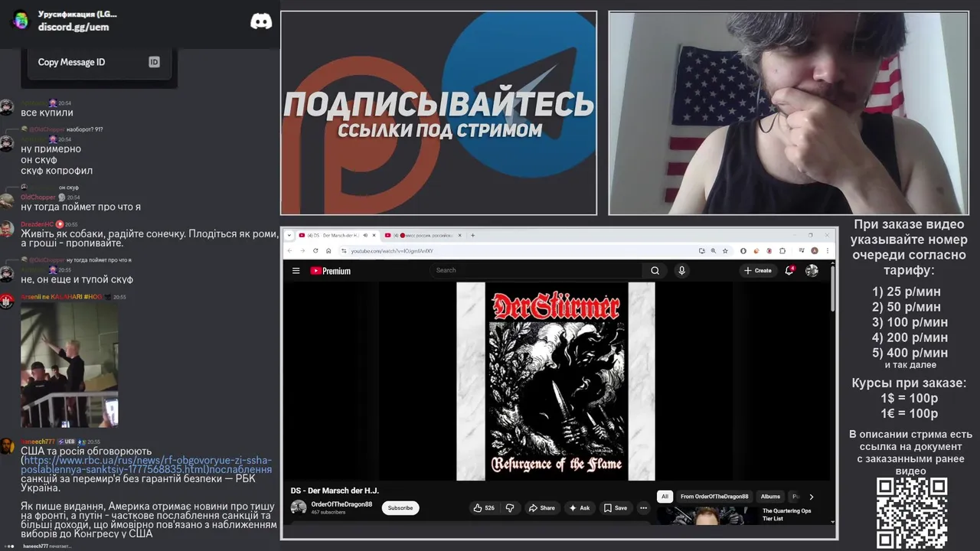
Task: Open the image attachment in Discord chat
Action: (x=69, y=365)
